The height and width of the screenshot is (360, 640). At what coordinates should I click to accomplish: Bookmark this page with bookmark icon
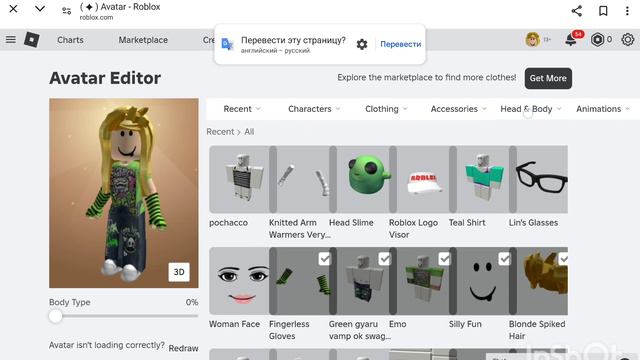pyautogui.click(x=603, y=11)
